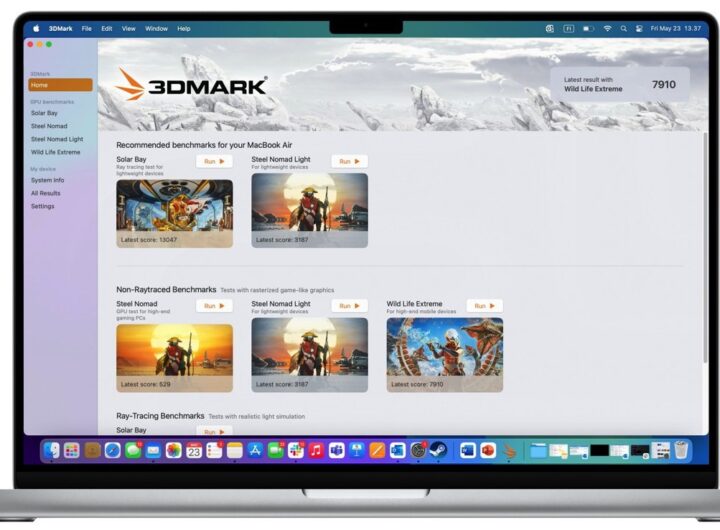The width and height of the screenshot is (720, 530).
Task: Open Music from the dock
Action: point(316,451)
